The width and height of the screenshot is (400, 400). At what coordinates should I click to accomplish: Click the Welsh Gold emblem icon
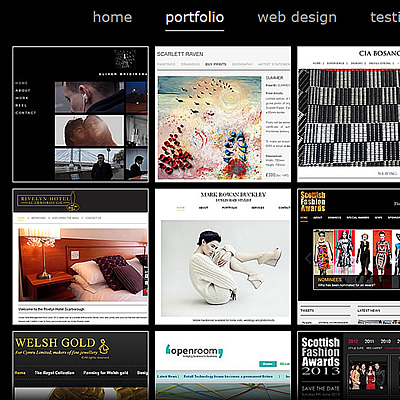tap(104, 347)
